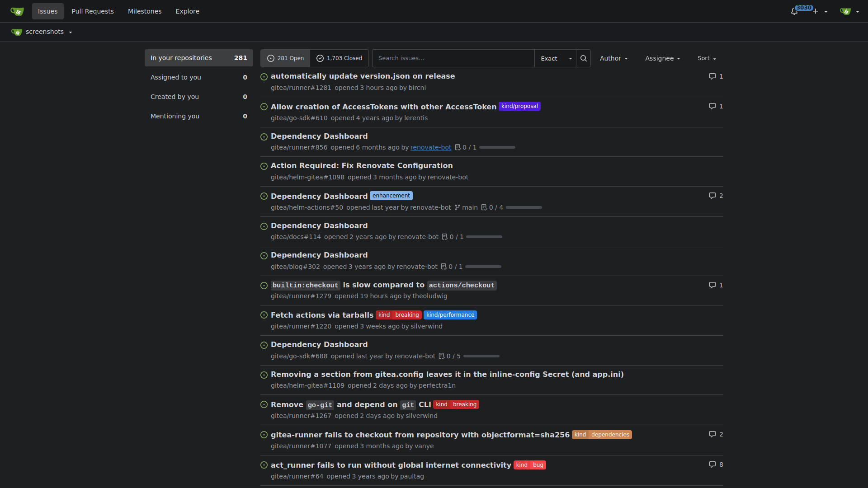Click the kind/proposal label
Image resolution: width=868 pixels, height=488 pixels.
(x=519, y=106)
